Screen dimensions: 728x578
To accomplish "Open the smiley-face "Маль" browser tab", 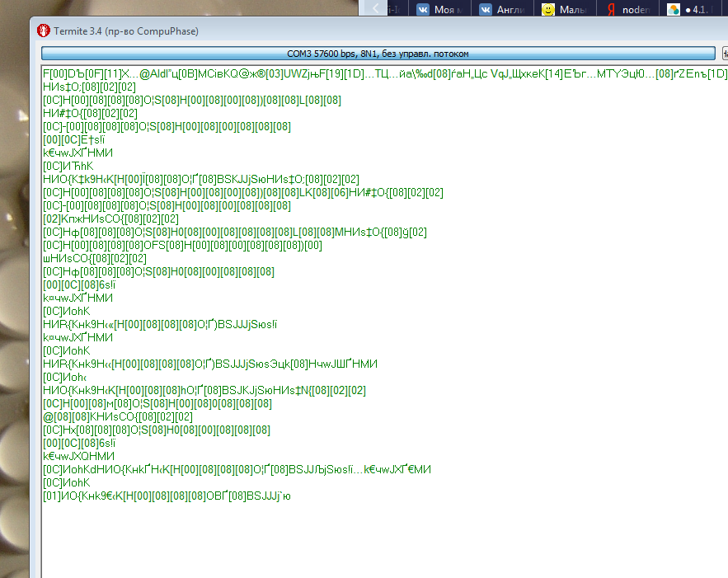I will pyautogui.click(x=564, y=9).
